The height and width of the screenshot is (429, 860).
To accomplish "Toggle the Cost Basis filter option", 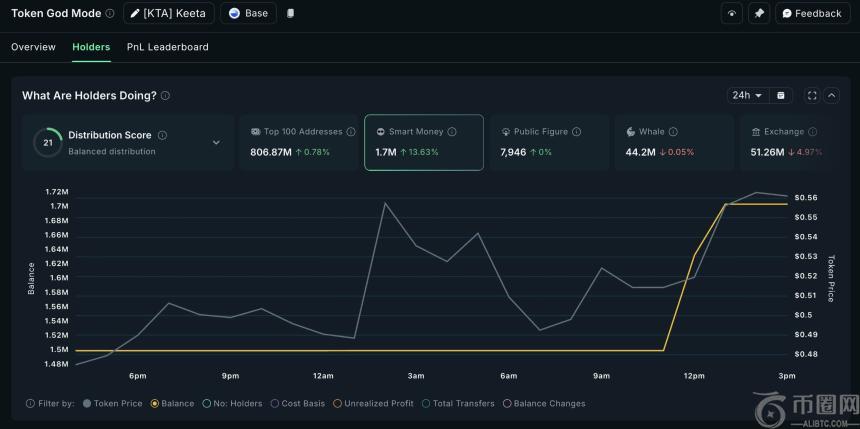I will pos(274,404).
